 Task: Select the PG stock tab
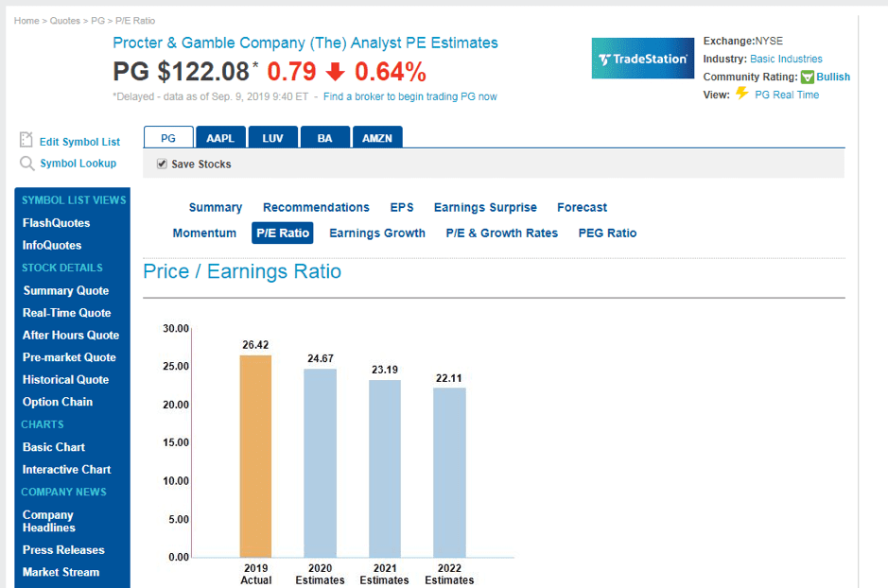[168, 137]
